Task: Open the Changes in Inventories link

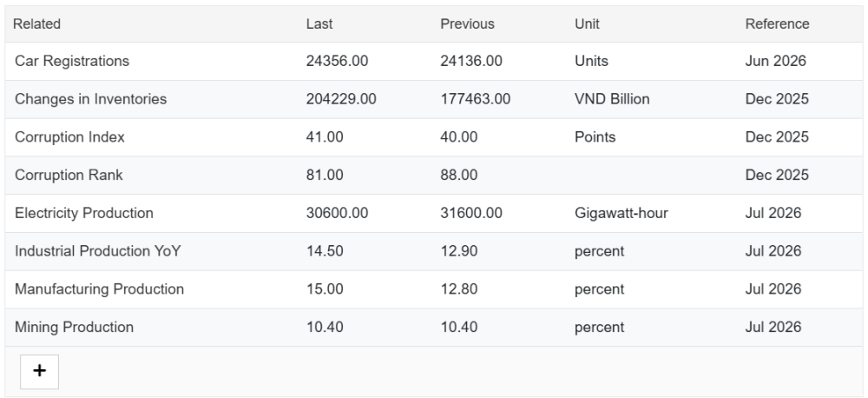Action: pyautogui.click(x=91, y=99)
